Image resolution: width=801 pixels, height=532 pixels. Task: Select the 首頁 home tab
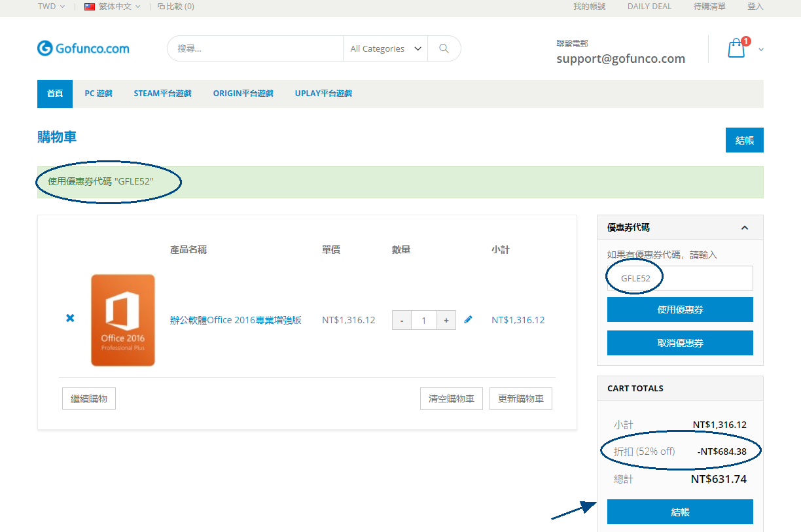[55, 94]
